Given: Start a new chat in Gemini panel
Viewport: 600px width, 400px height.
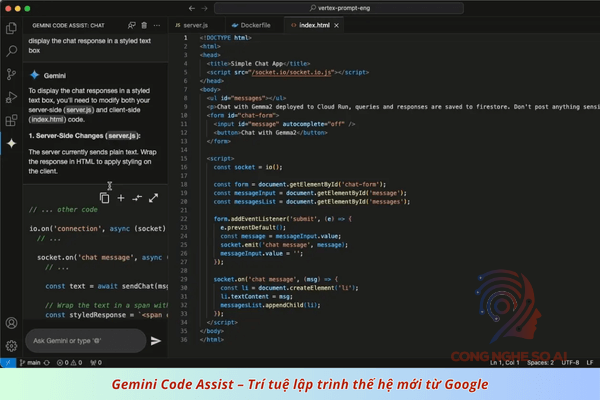Looking at the screenshot, I should [132, 25].
